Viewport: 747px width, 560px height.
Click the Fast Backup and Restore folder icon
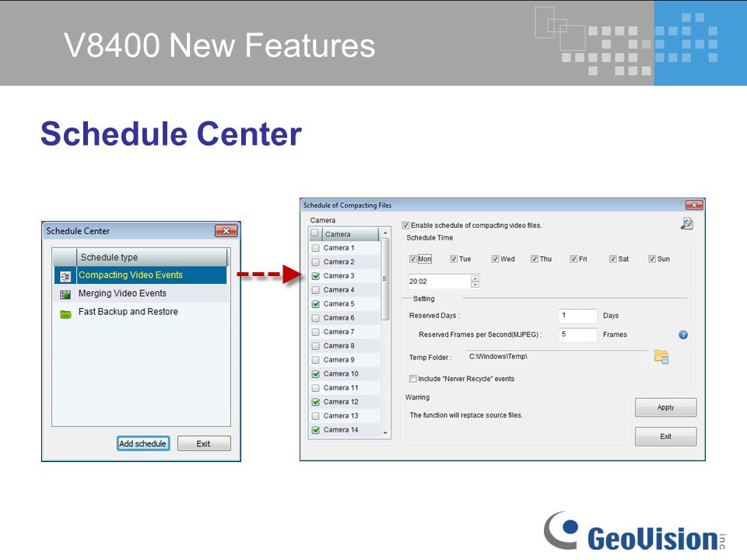[x=65, y=313]
